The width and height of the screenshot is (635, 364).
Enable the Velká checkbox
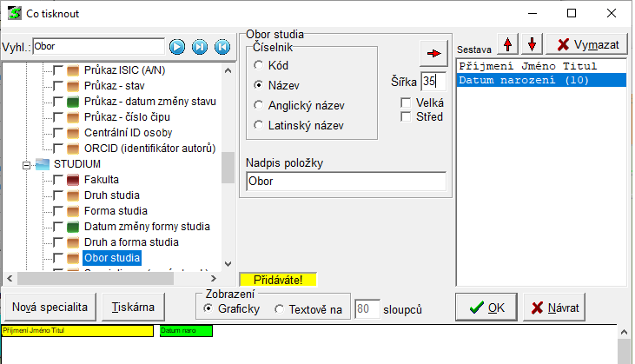(406, 103)
